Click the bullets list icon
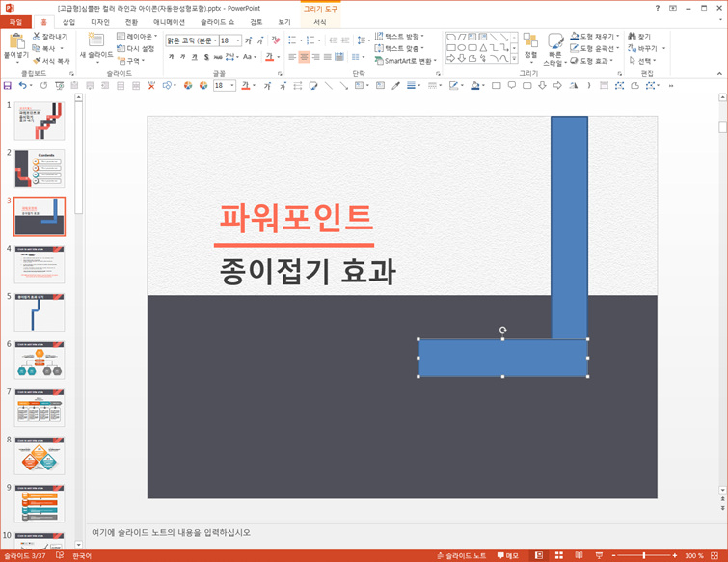This screenshot has height=562, width=728. click(292, 40)
